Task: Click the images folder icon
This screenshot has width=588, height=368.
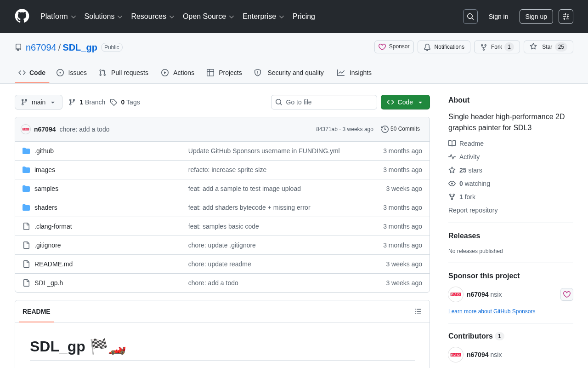Action: (26, 170)
